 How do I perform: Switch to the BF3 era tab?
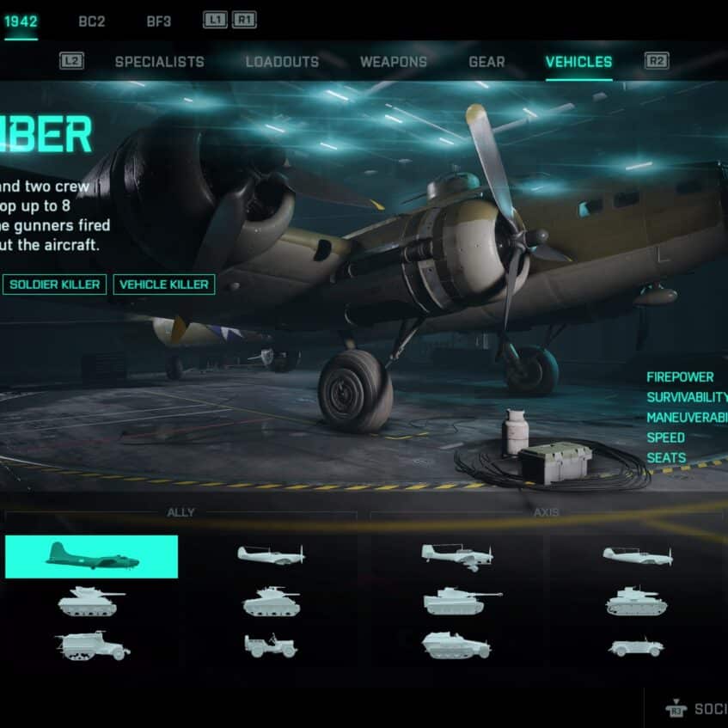coord(159,21)
